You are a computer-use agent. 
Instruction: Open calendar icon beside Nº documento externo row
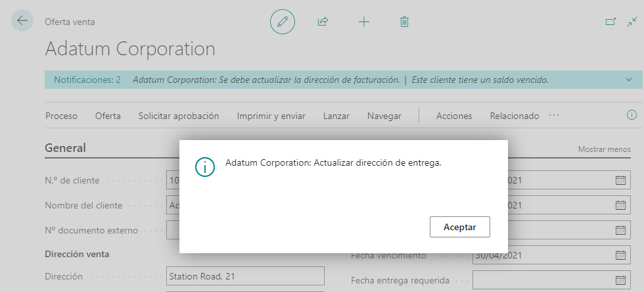pos(620,230)
